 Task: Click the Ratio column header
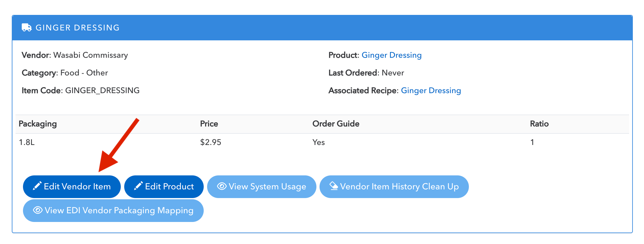click(x=539, y=124)
